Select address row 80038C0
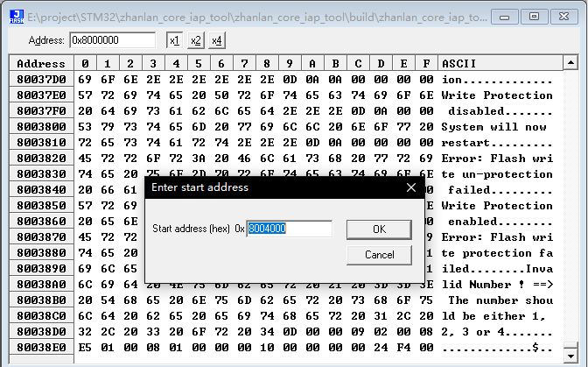Image resolution: width=588 pixels, height=367 pixels. [x=41, y=315]
